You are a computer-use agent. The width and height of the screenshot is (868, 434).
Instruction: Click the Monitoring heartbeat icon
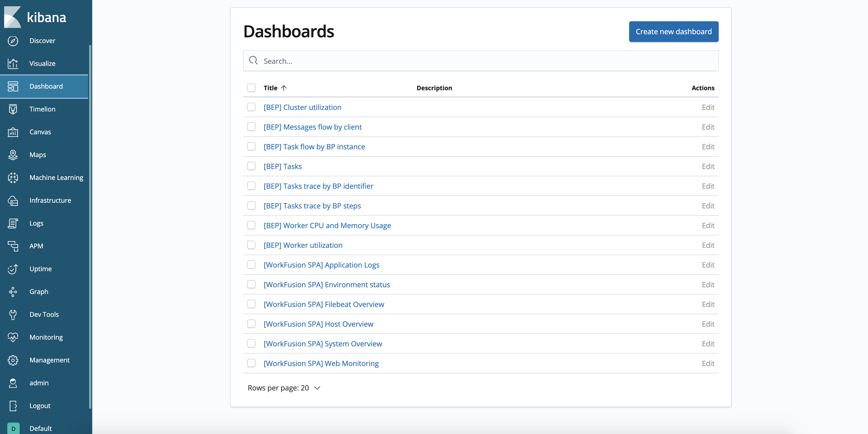pyautogui.click(x=13, y=337)
